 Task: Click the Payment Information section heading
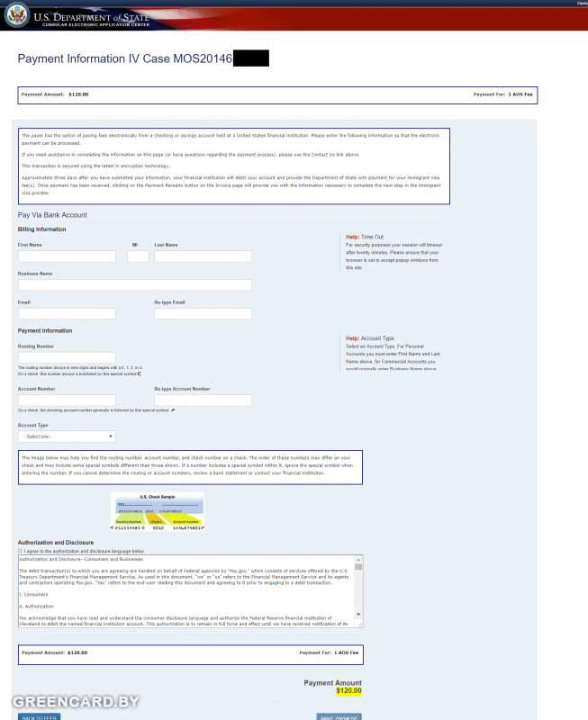[45, 330]
